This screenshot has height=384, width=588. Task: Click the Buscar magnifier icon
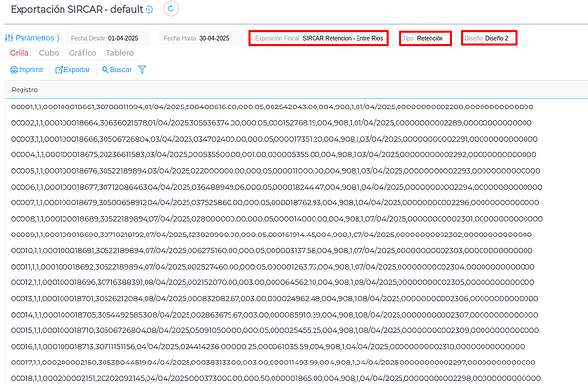pyautogui.click(x=105, y=70)
